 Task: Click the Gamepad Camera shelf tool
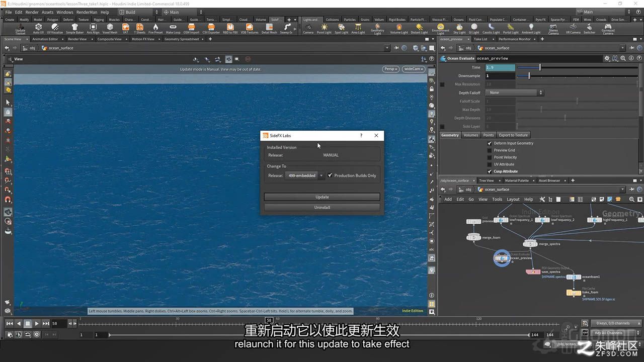coord(608,29)
